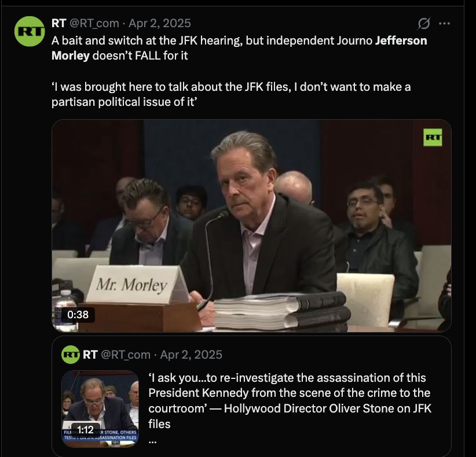
Task: Play the Mr. Morley hearing video
Action: (251, 226)
